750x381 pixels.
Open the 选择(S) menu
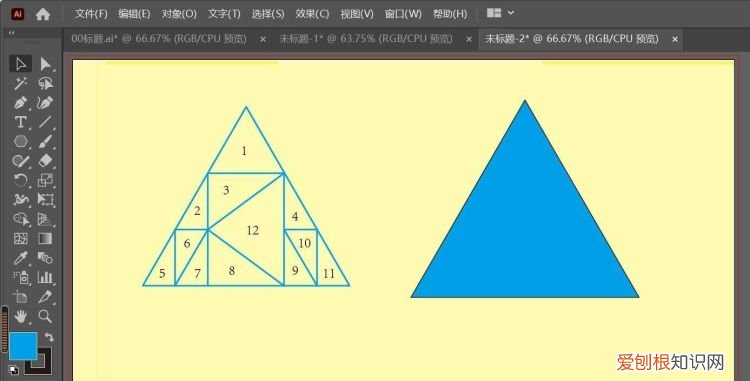click(268, 14)
